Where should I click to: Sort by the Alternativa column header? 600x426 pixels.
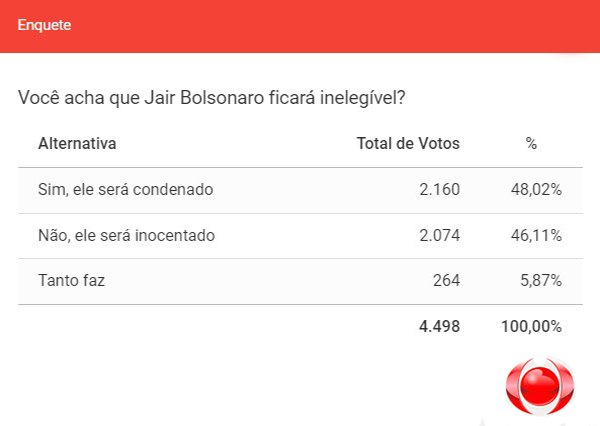click(77, 144)
